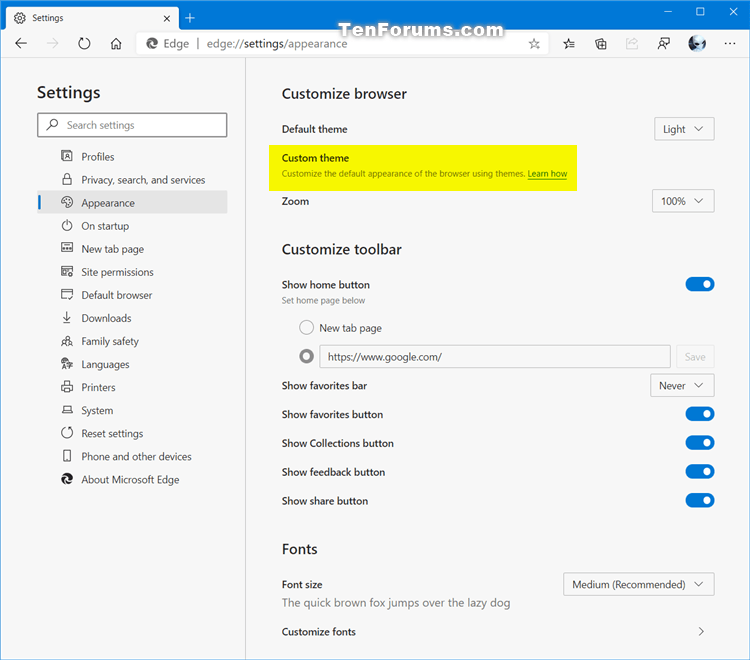The height and width of the screenshot is (660, 750).
Task: Click the Save home page button
Action: pos(695,357)
